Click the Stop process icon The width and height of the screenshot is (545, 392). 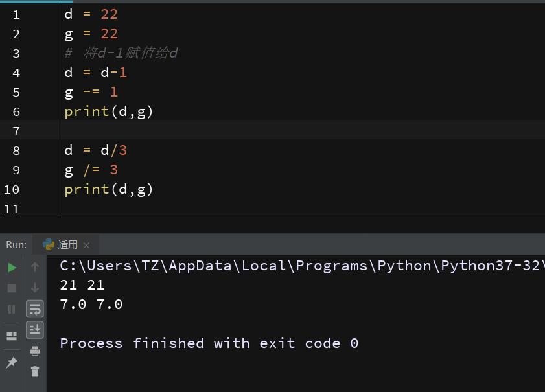point(11,288)
